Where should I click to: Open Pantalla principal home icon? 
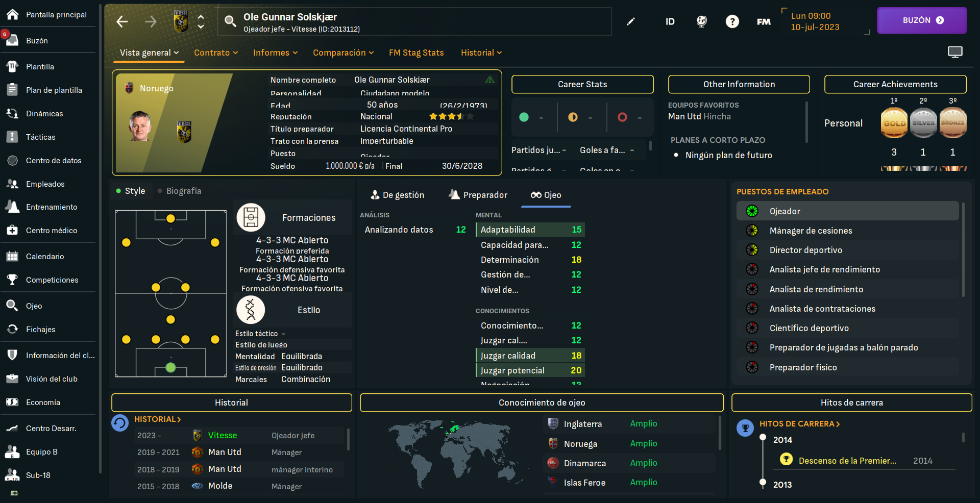(13, 14)
